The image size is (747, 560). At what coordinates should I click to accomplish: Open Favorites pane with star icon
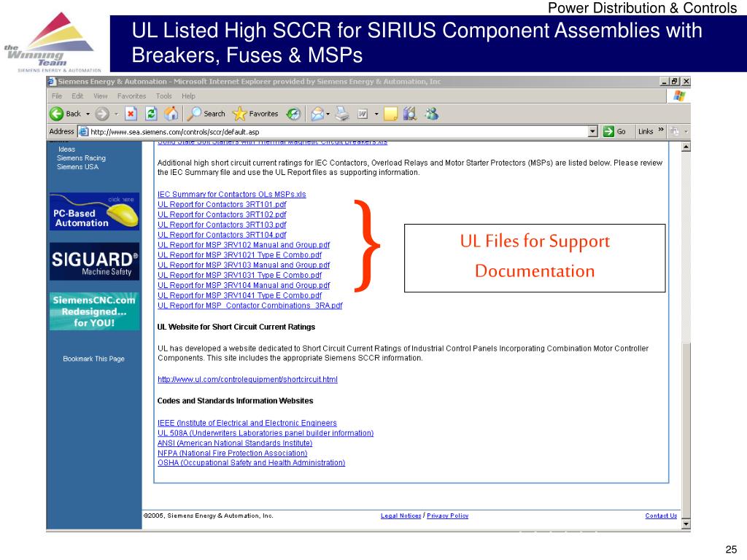click(x=255, y=114)
